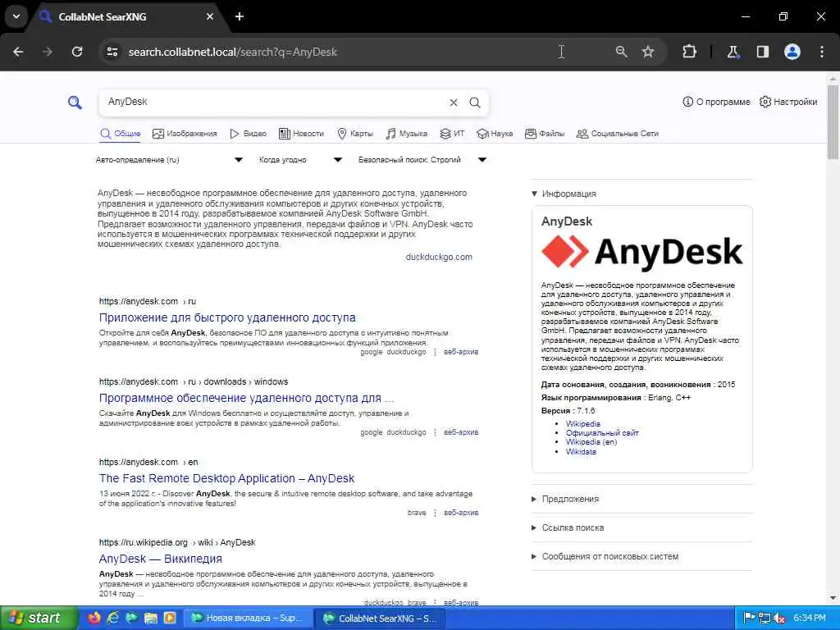Screen dimensions: 840x630
Task: Open the О программе page
Action: click(716, 102)
